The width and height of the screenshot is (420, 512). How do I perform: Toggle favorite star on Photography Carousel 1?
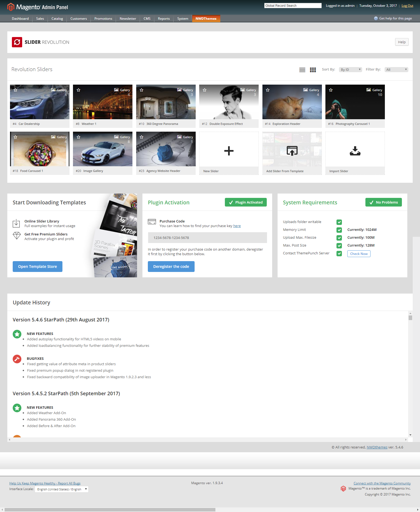pos(331,90)
